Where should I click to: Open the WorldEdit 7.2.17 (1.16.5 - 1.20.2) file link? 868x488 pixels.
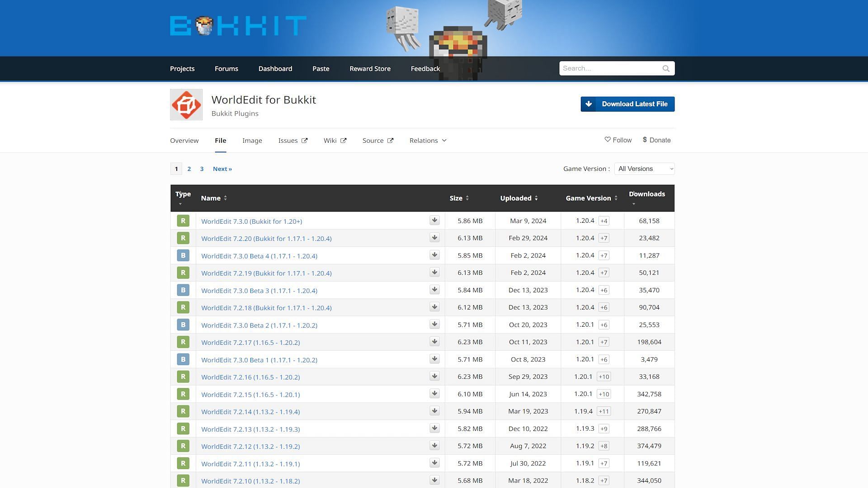(250, 343)
